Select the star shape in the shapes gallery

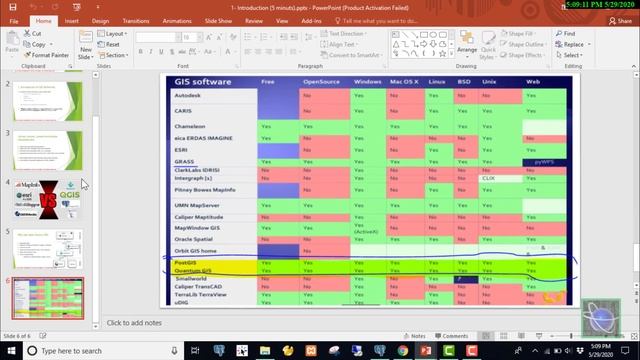442,53
